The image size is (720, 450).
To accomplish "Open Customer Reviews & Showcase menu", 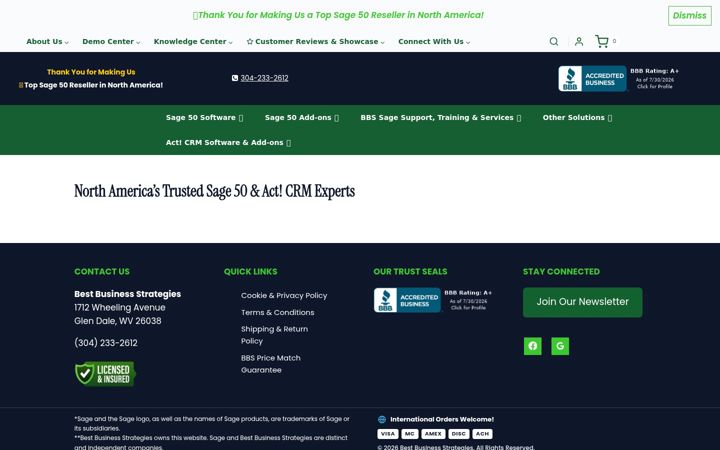I will pyautogui.click(x=315, y=41).
